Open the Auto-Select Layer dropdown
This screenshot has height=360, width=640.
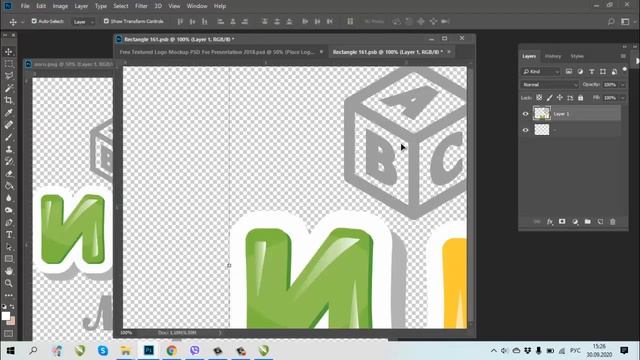(84, 22)
